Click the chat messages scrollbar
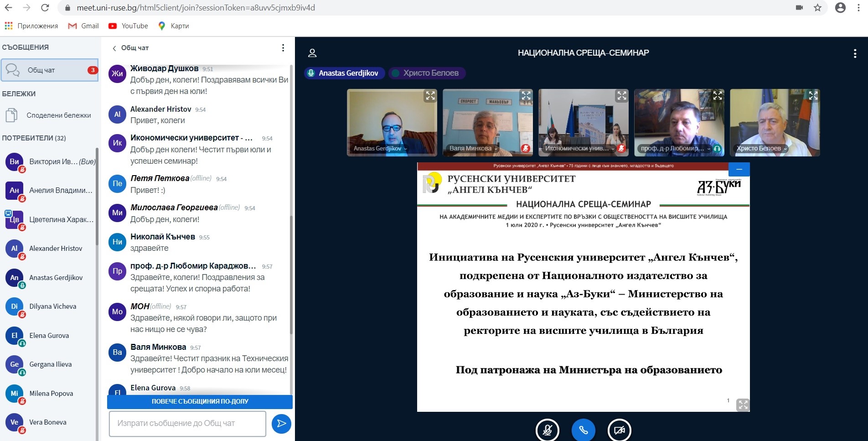The image size is (868, 441). (x=291, y=274)
